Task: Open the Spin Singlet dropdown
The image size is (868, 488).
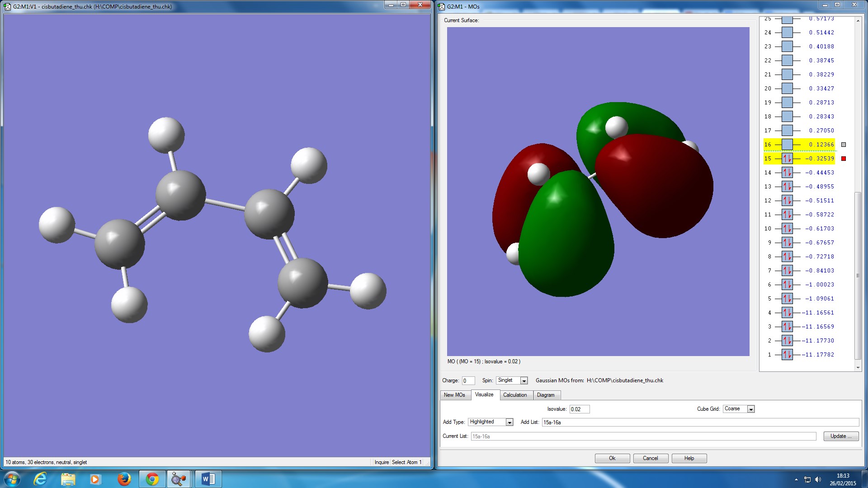Action: [524, 380]
